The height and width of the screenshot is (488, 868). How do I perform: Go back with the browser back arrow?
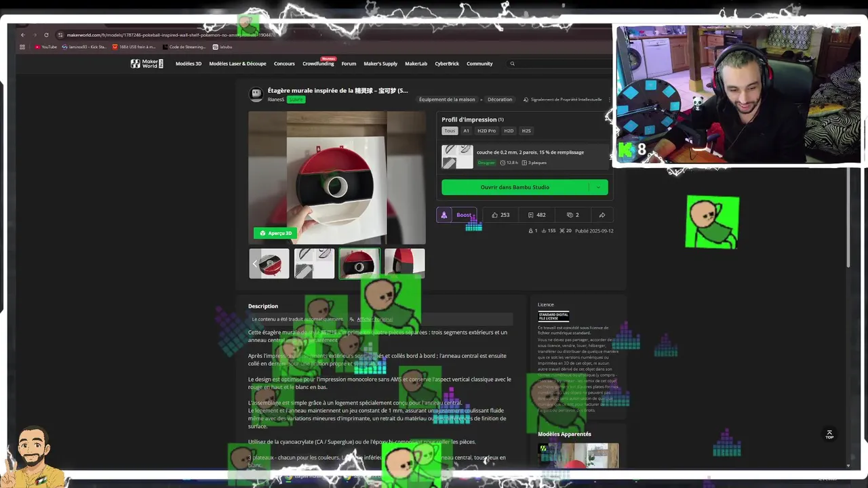(22, 35)
